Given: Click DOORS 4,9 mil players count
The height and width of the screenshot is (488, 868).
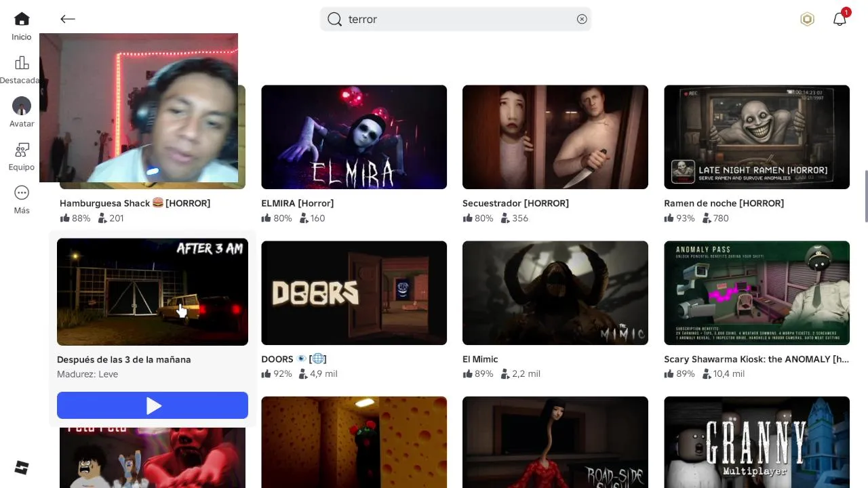Looking at the screenshot, I should click(x=318, y=374).
